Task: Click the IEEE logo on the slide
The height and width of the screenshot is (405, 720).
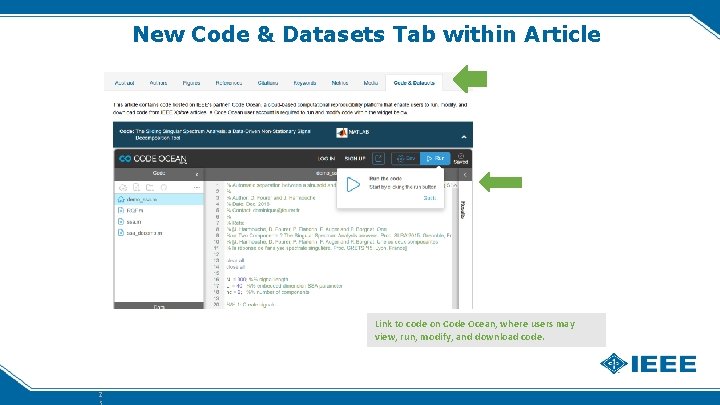Action: tap(648, 364)
